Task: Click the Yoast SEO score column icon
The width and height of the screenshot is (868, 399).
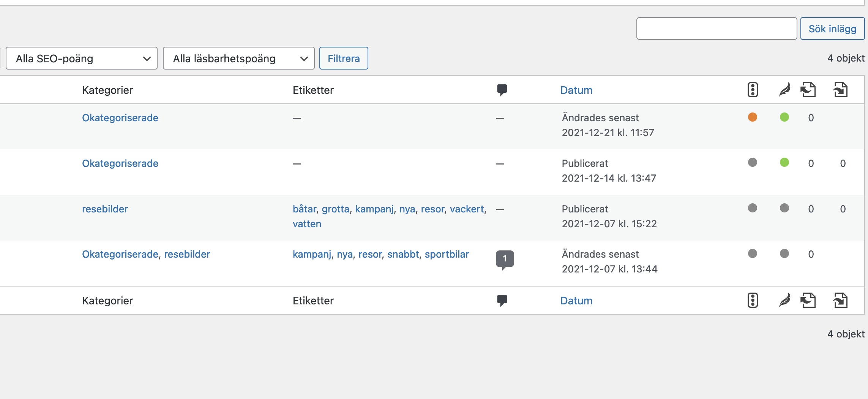Action: pyautogui.click(x=753, y=90)
